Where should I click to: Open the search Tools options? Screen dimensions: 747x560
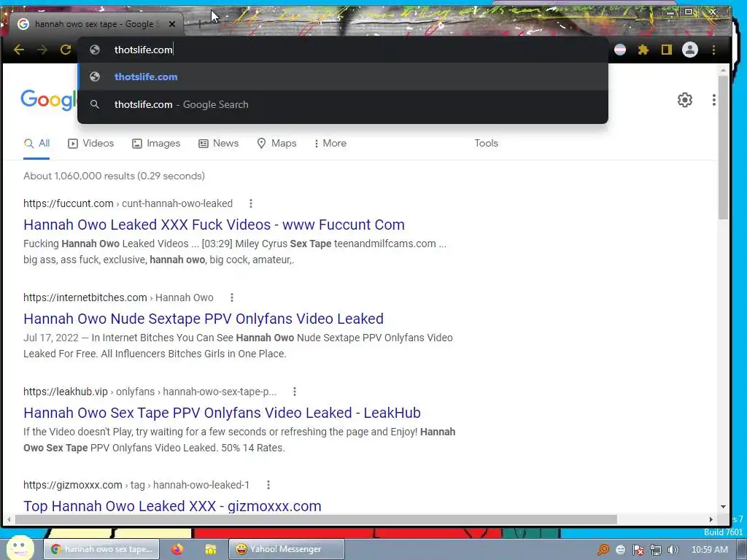coord(486,144)
